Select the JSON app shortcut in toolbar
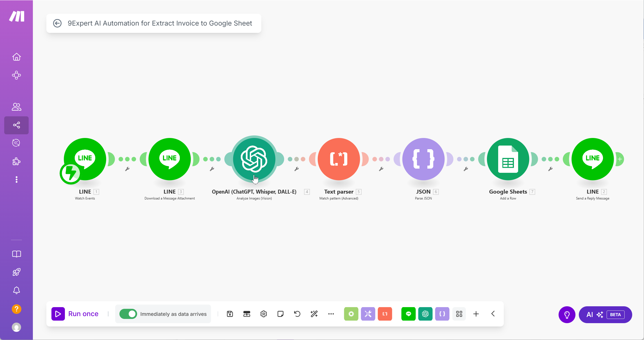 click(442, 314)
